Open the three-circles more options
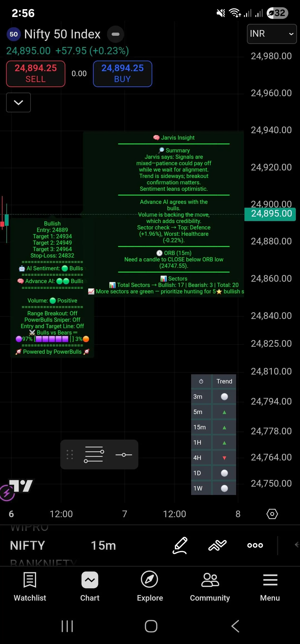The width and height of the screenshot is (300, 644). coord(255,545)
